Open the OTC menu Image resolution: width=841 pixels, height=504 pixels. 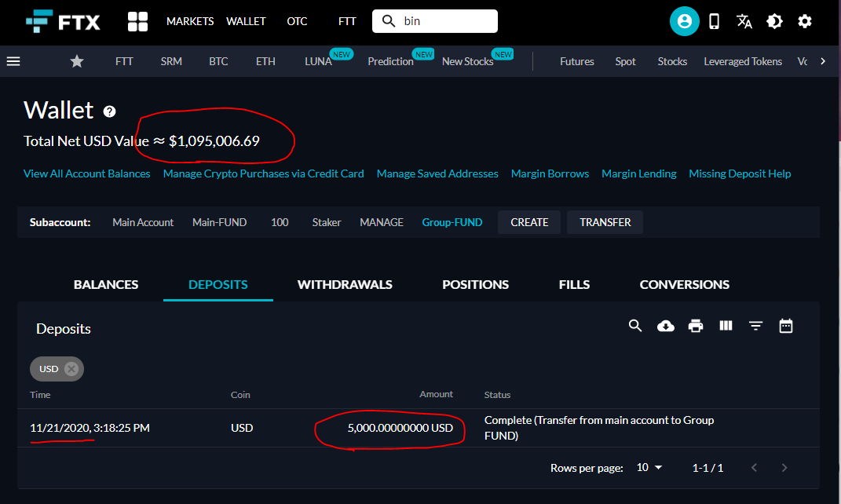(x=297, y=21)
